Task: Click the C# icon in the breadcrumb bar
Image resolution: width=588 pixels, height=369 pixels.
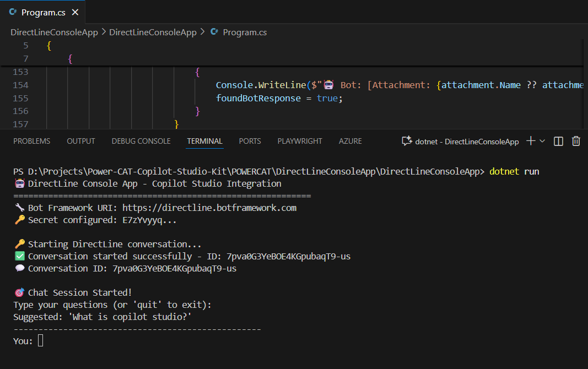Action: [214, 32]
